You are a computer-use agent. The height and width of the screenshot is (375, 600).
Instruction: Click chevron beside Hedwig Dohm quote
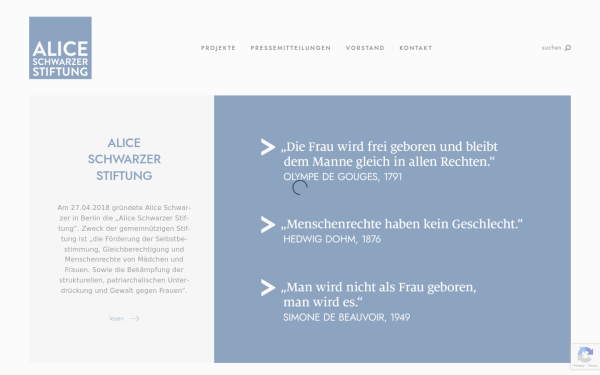click(x=268, y=225)
